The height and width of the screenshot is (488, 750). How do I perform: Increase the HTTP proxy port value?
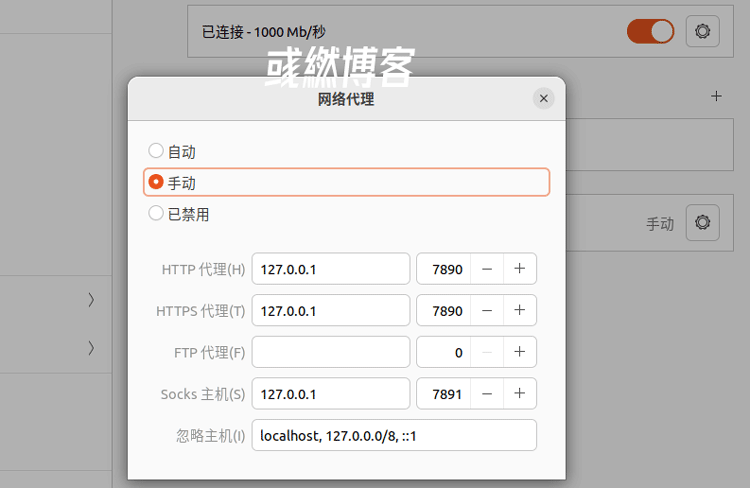pos(520,269)
